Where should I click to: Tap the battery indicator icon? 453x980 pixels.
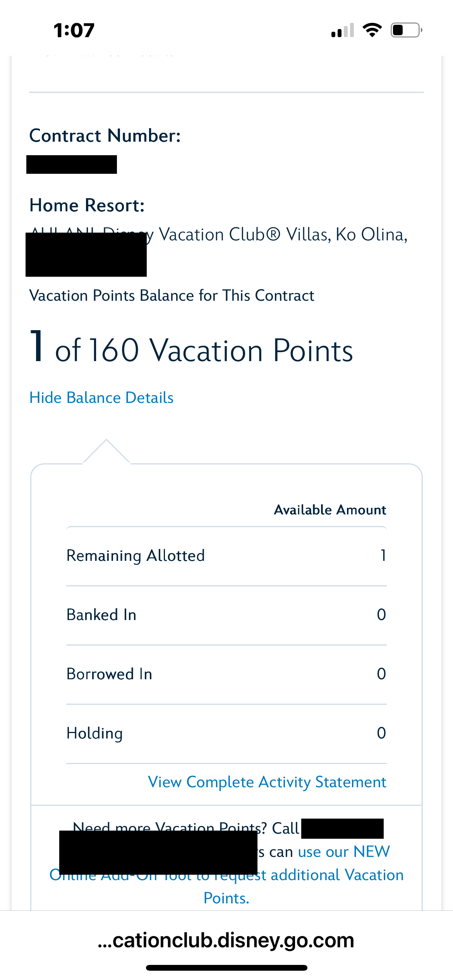pos(406,30)
